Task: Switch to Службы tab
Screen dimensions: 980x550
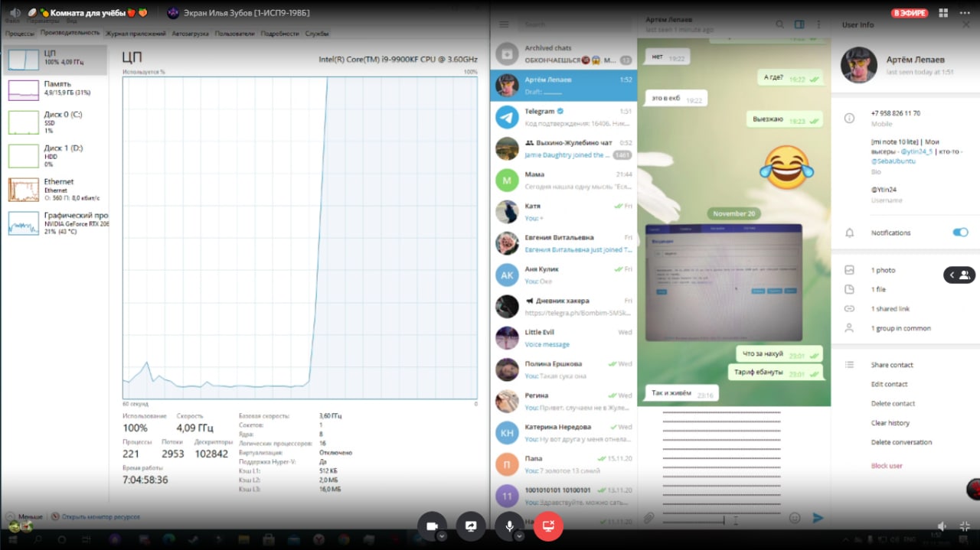Action: click(317, 34)
